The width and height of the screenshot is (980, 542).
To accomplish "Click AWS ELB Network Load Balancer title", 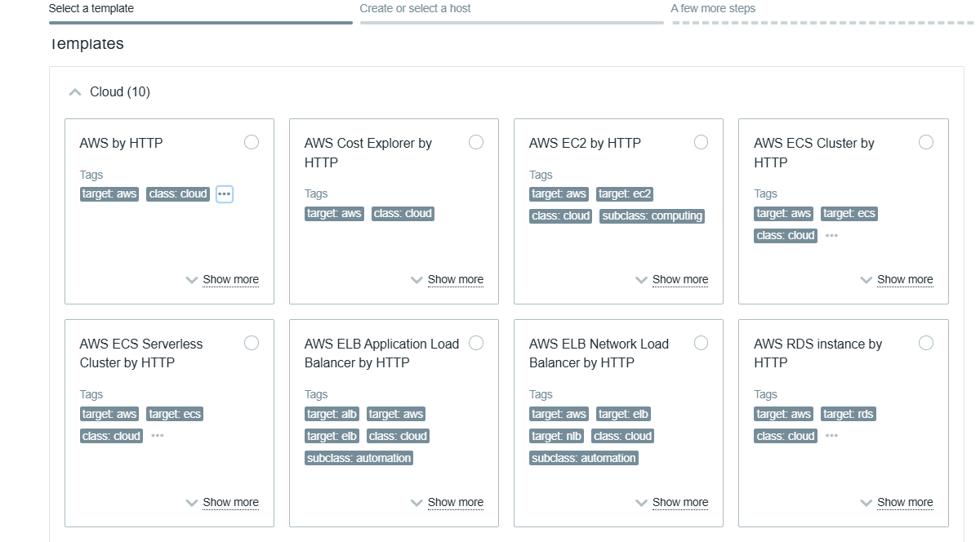I will pyautogui.click(x=599, y=353).
